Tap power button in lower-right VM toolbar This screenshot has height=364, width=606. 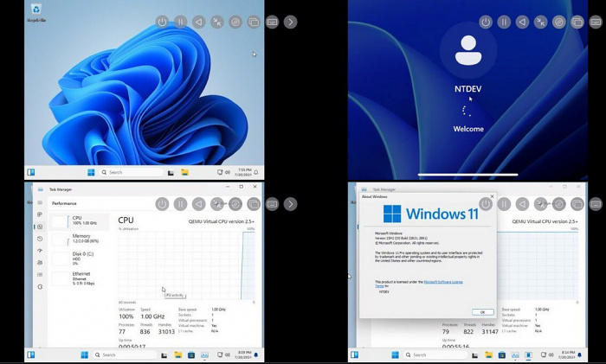click(486, 204)
